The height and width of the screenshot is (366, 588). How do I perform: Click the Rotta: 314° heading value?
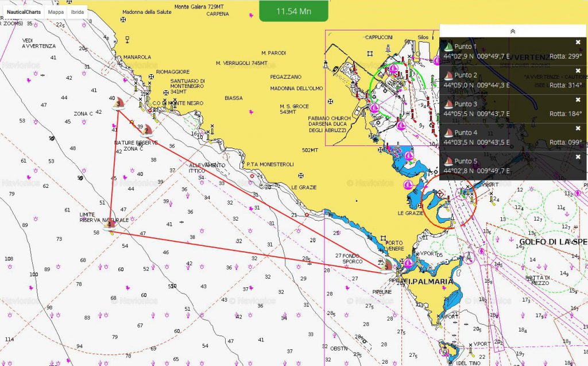(x=566, y=85)
